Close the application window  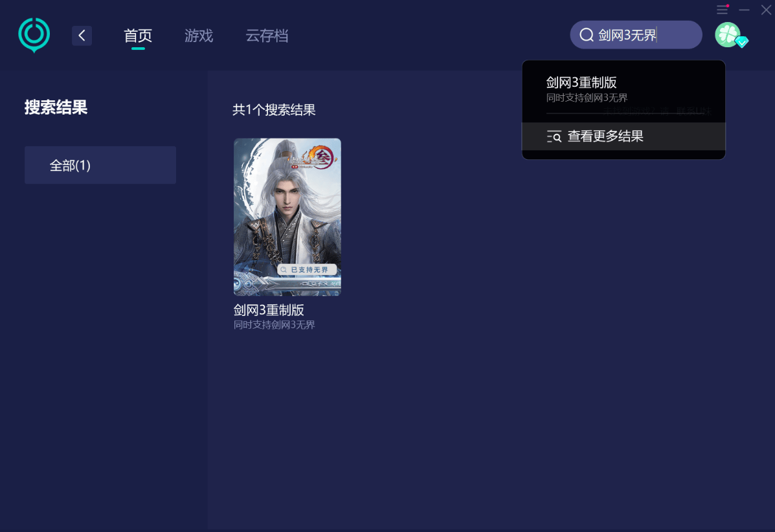(x=766, y=10)
